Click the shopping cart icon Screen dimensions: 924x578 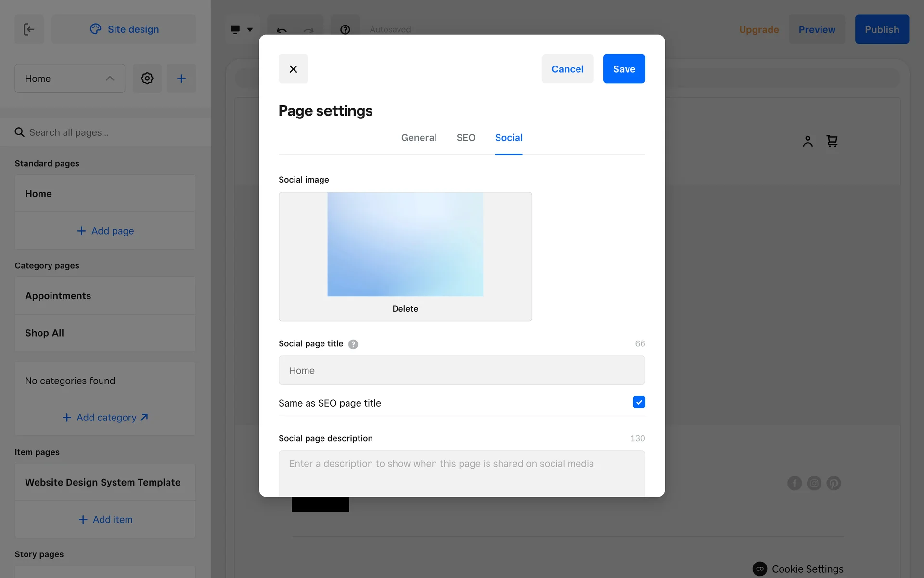click(x=832, y=141)
